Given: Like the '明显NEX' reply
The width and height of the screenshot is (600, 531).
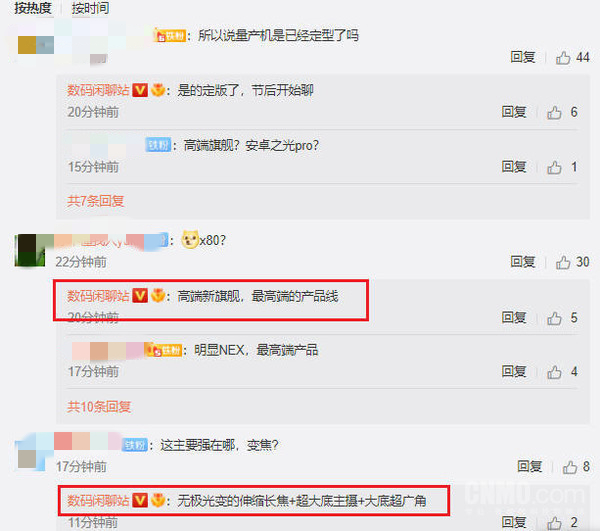Looking at the screenshot, I should 554,372.
